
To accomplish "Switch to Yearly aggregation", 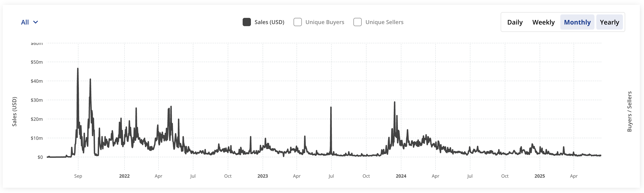I will 610,22.
